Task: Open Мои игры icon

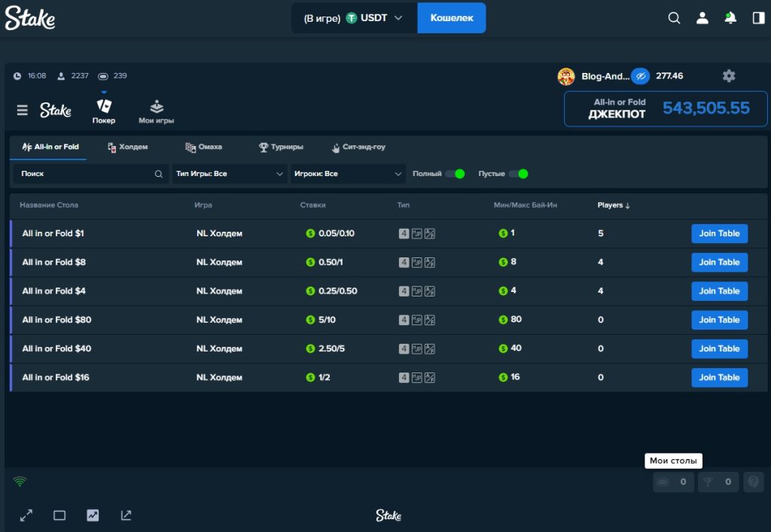Action: click(x=157, y=107)
